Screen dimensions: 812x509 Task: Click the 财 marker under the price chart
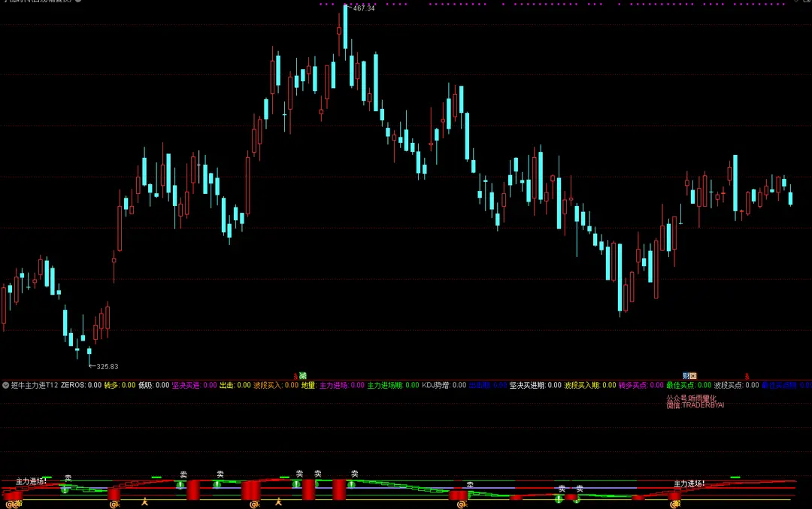tap(686, 376)
